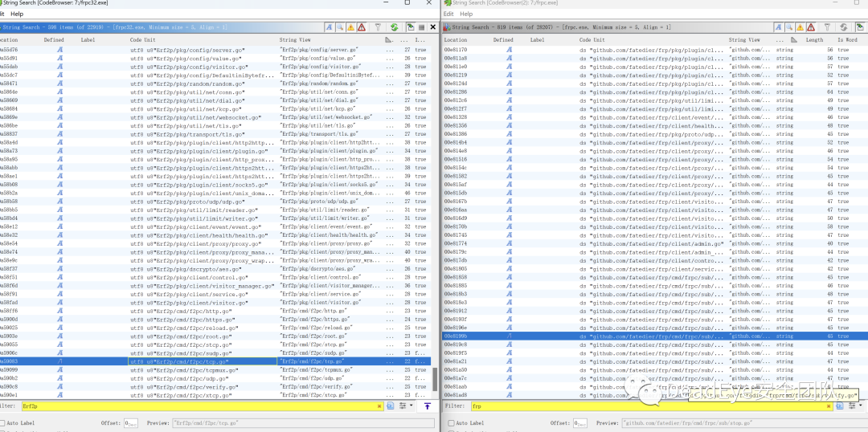Select row Erf2p/pkg/config/server.go
Screen dimensions: 868x432
216,50
